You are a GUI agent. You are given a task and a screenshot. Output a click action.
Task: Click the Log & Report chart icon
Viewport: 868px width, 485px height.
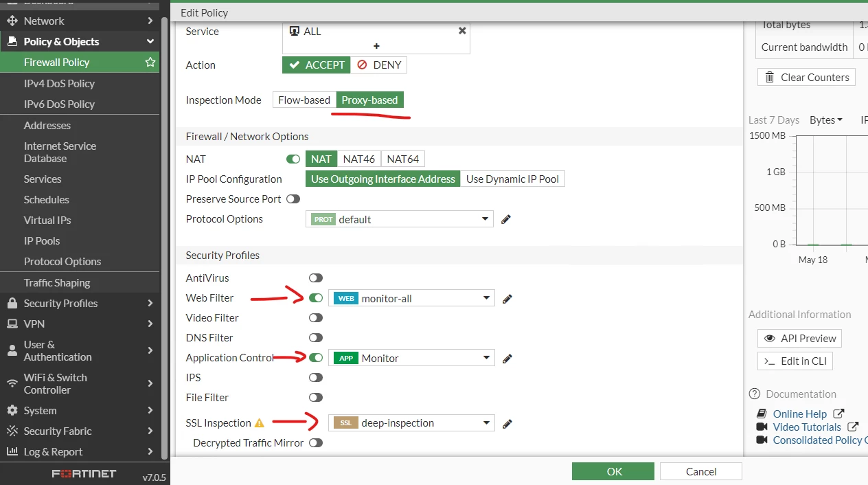point(12,452)
